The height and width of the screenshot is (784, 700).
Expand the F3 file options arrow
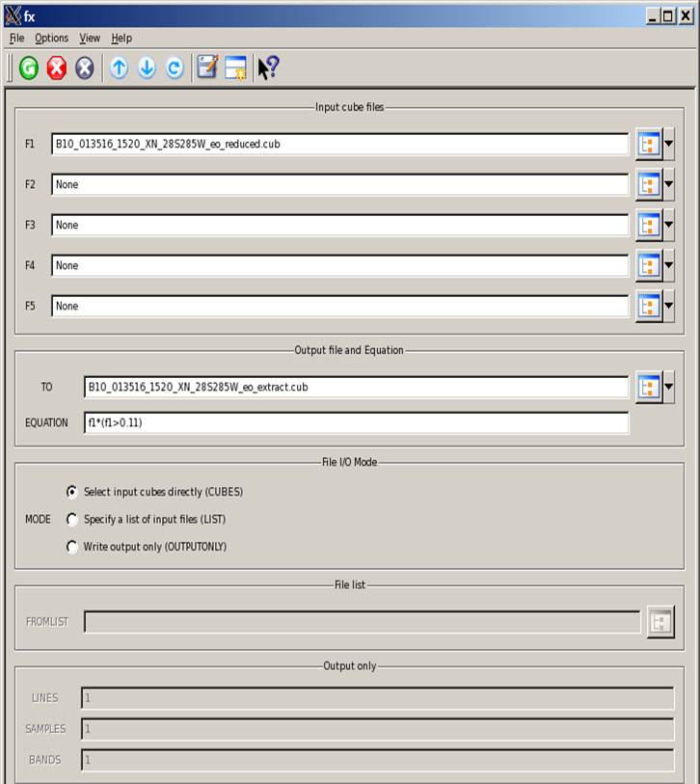(x=668, y=225)
